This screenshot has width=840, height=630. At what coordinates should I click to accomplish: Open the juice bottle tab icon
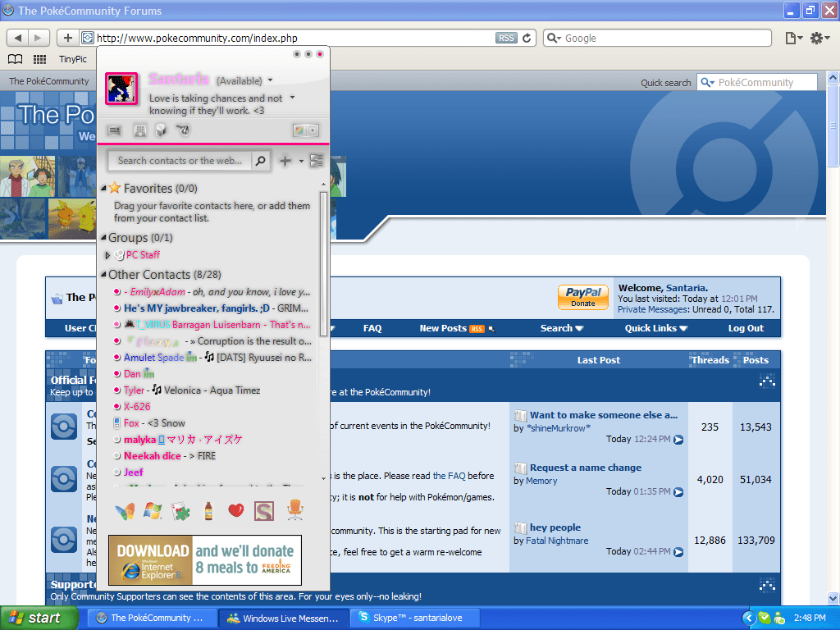[x=208, y=511]
